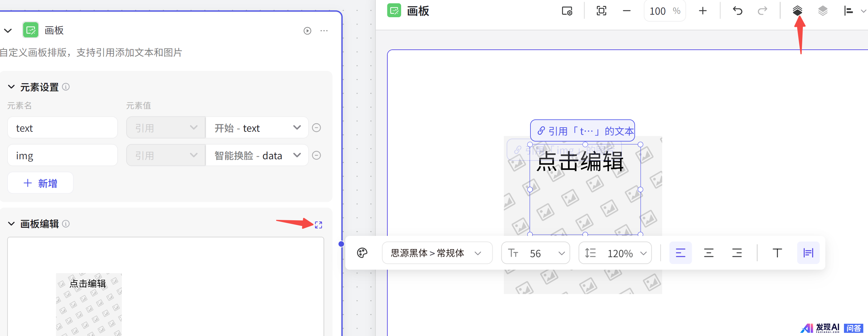Zoom in with the plus icon
The image size is (868, 336).
click(703, 11)
